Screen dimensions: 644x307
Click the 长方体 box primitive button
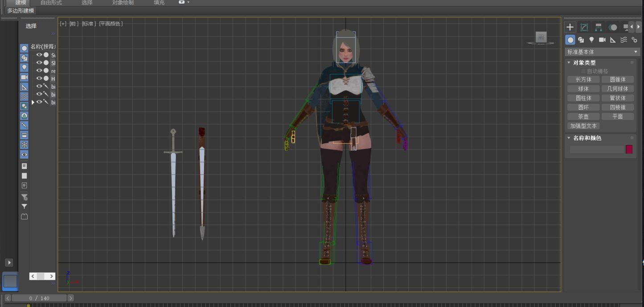click(583, 79)
